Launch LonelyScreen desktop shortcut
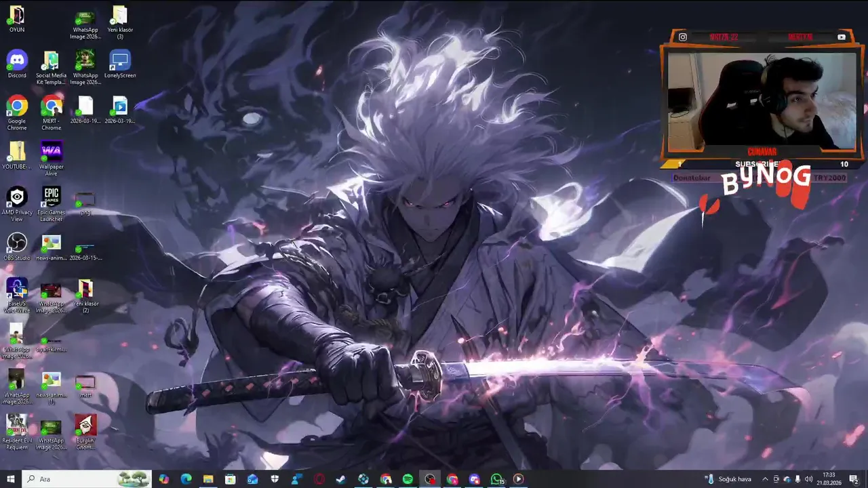 click(120, 64)
